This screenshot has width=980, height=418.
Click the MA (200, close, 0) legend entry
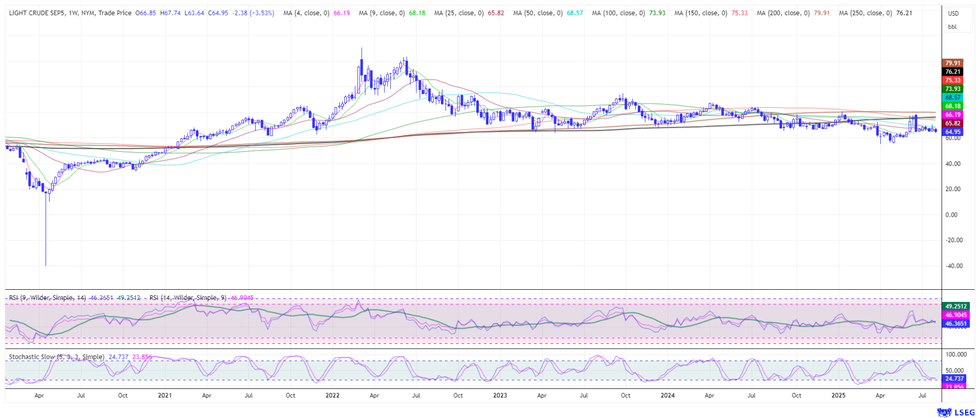point(783,13)
